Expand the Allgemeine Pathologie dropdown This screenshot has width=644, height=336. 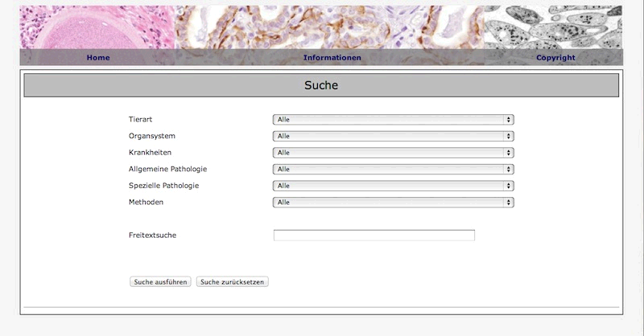click(x=393, y=170)
